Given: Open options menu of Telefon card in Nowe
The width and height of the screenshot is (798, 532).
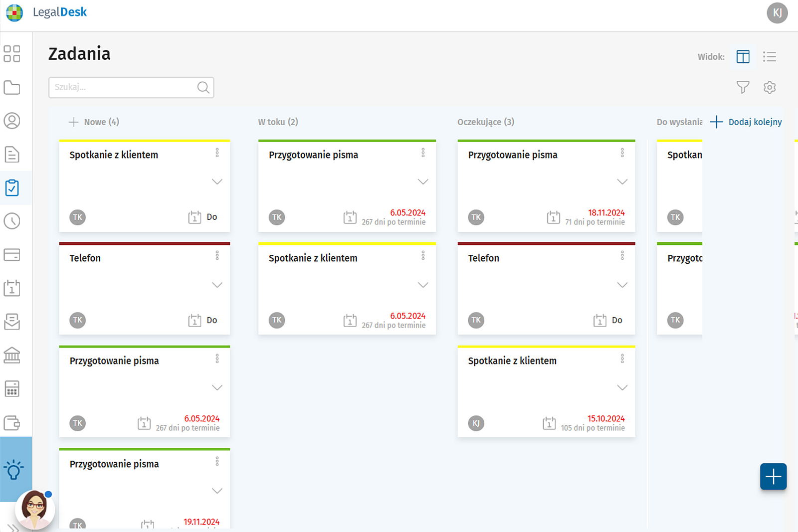Looking at the screenshot, I should [217, 256].
